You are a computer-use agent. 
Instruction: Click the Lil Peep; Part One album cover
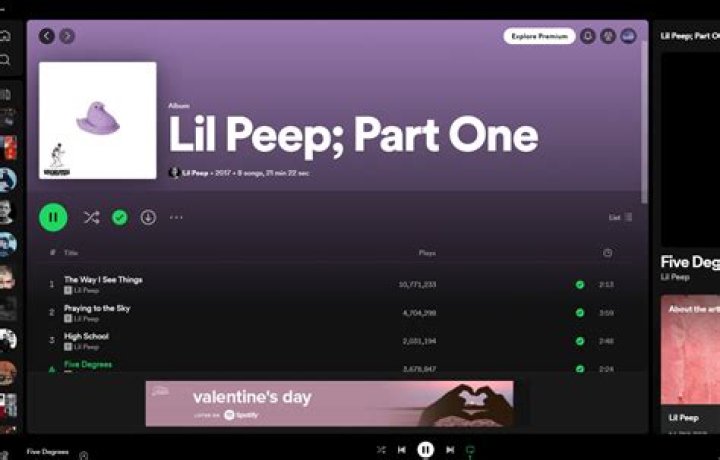[x=97, y=120]
